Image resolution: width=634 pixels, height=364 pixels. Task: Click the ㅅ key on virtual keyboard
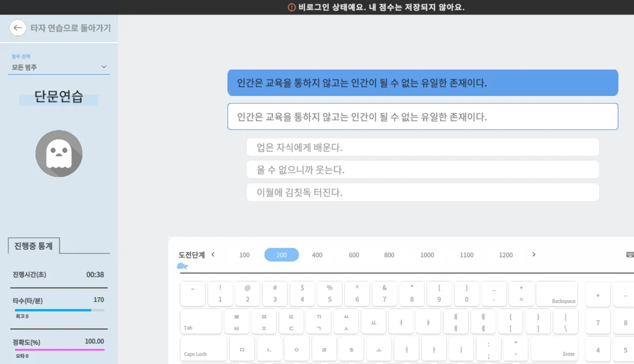(346, 321)
